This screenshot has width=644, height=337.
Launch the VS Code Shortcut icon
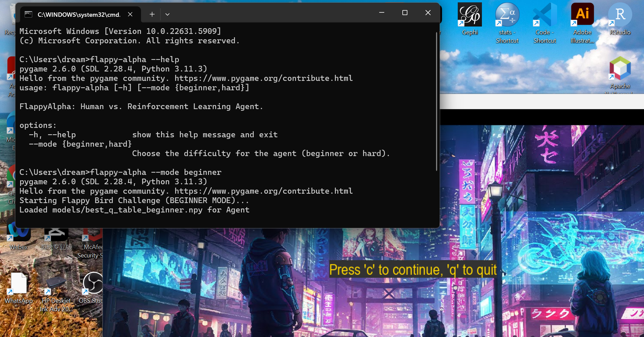(545, 23)
